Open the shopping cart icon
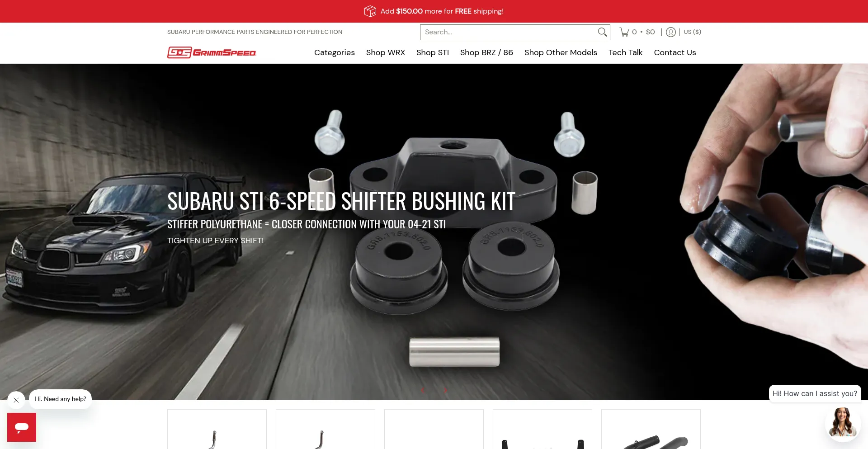Screen dimensions: 868x449 pos(624,32)
